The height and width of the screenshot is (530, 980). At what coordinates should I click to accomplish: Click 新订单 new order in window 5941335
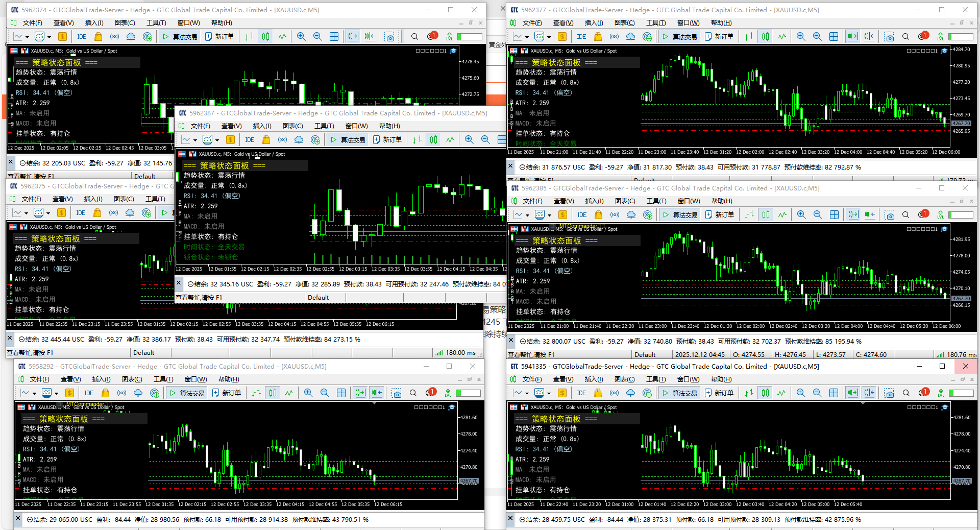pos(719,393)
